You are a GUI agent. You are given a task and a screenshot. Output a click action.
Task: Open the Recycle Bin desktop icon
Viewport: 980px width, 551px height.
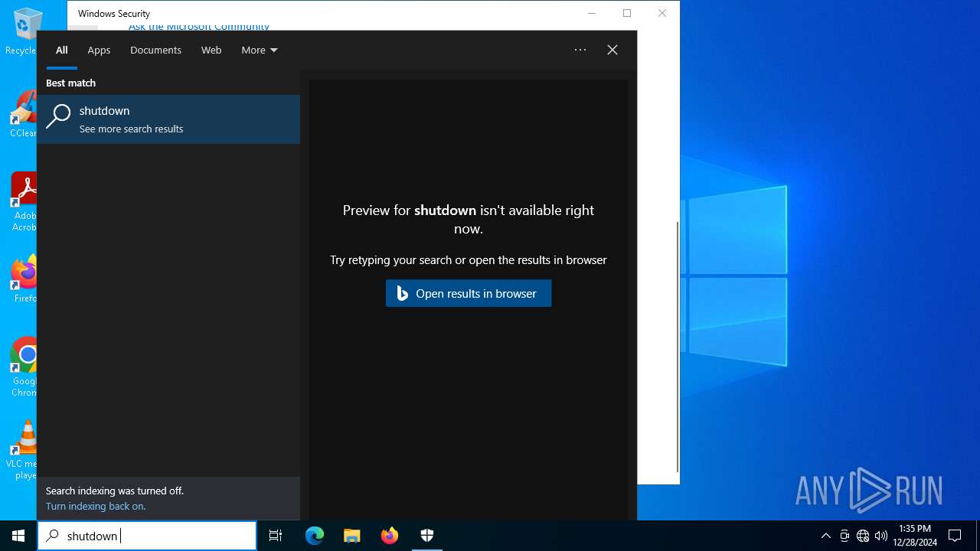[x=23, y=31]
